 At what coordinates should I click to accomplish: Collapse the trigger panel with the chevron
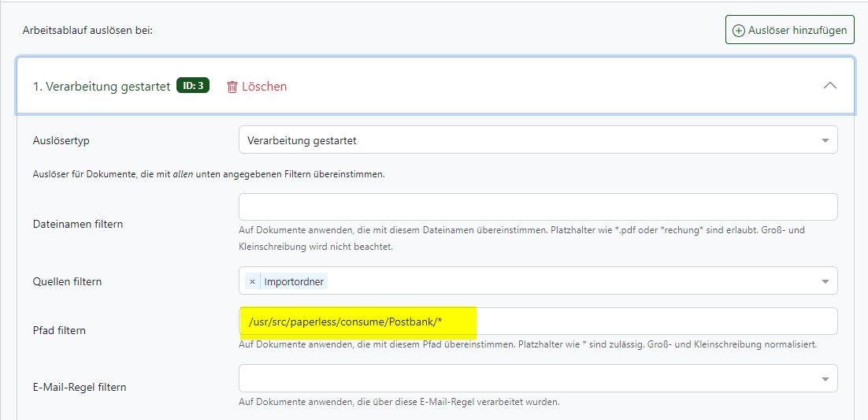829,86
